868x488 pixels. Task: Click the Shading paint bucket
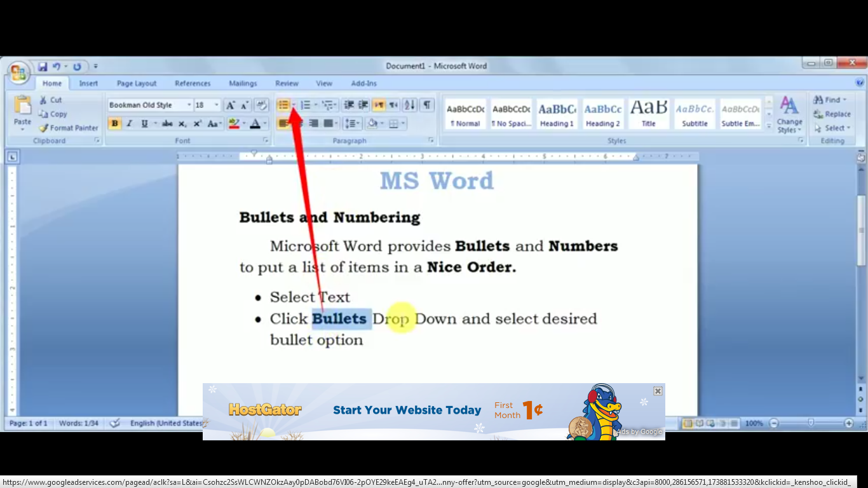click(x=373, y=123)
